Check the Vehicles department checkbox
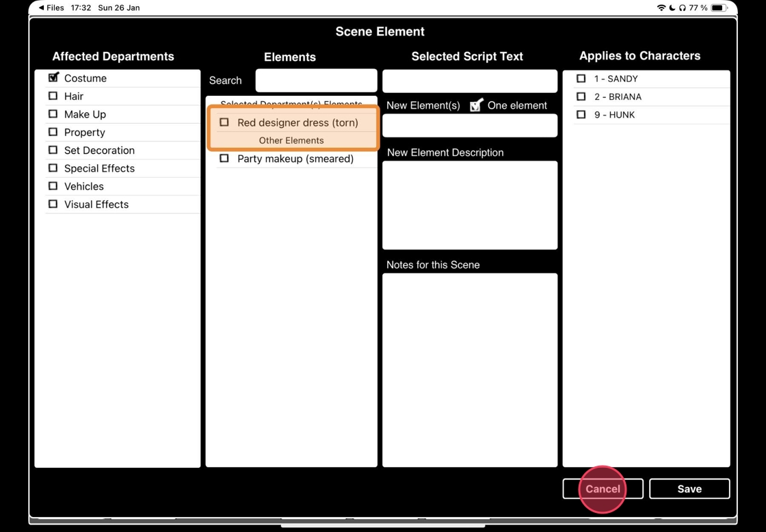The image size is (766, 532). click(53, 186)
